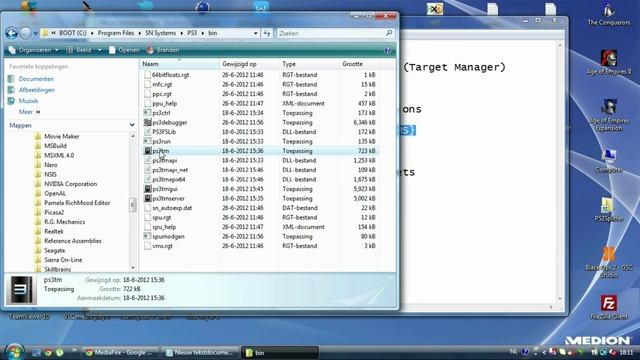Select ps3debugger application icon
640x360 pixels.
click(147, 122)
